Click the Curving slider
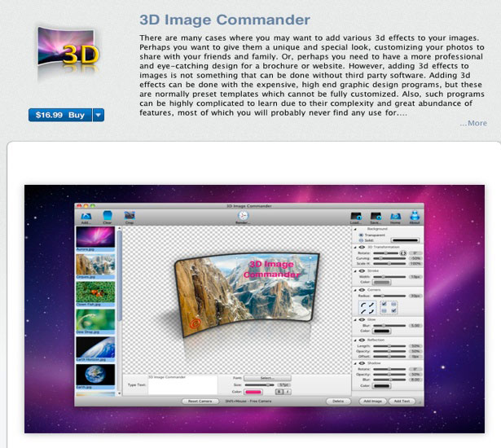This screenshot has height=448, width=501. (389, 258)
